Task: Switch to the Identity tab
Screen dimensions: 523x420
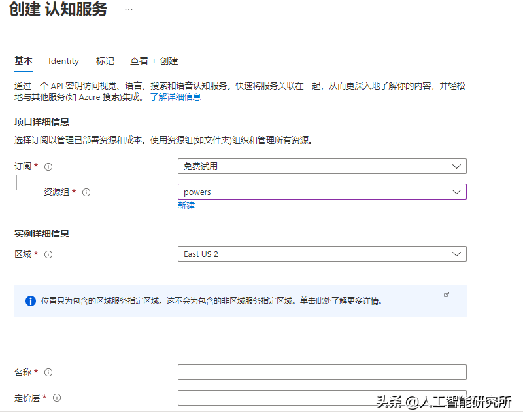Action: point(63,61)
